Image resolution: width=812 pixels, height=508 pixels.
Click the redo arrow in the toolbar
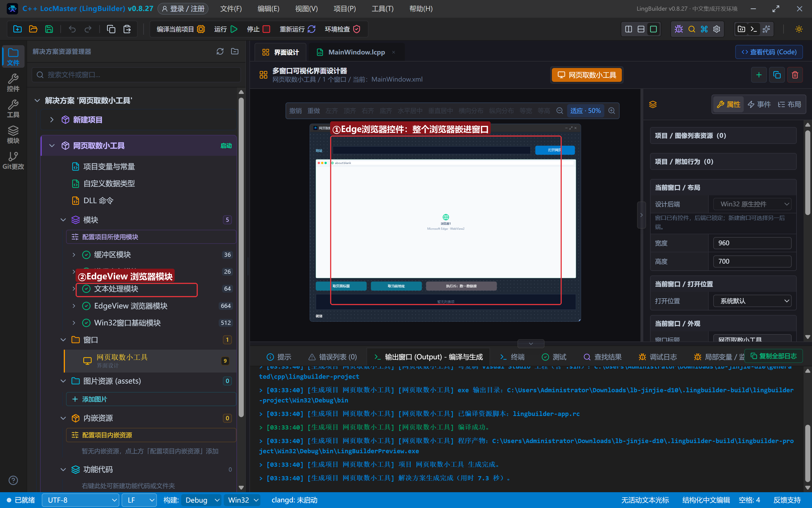88,29
